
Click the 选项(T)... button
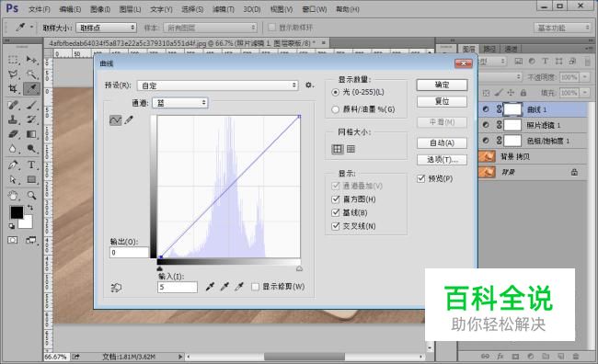point(442,160)
